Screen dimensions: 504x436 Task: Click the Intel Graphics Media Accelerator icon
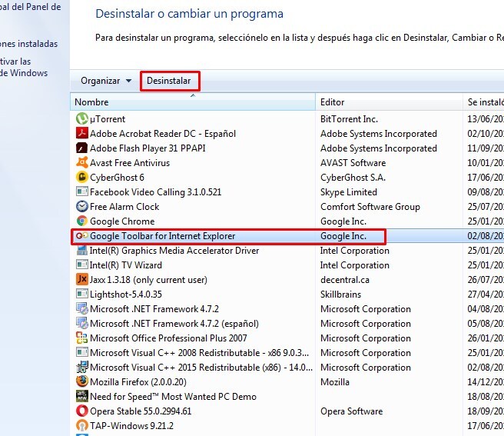(x=82, y=250)
